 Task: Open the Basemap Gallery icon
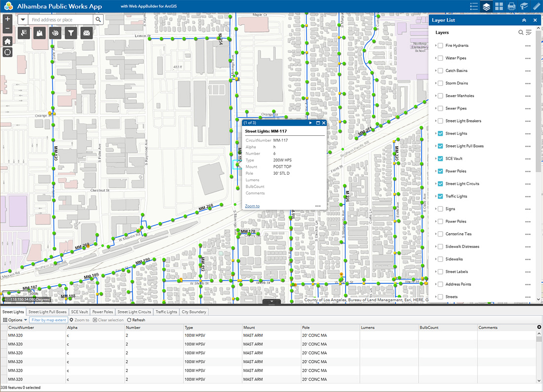499,6
